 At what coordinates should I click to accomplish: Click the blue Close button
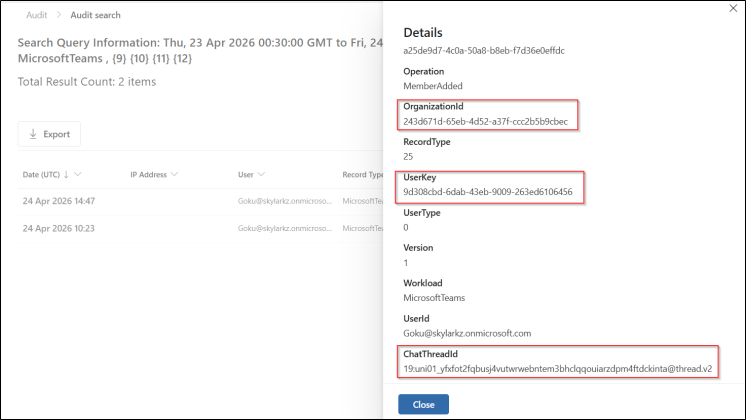[x=423, y=404]
